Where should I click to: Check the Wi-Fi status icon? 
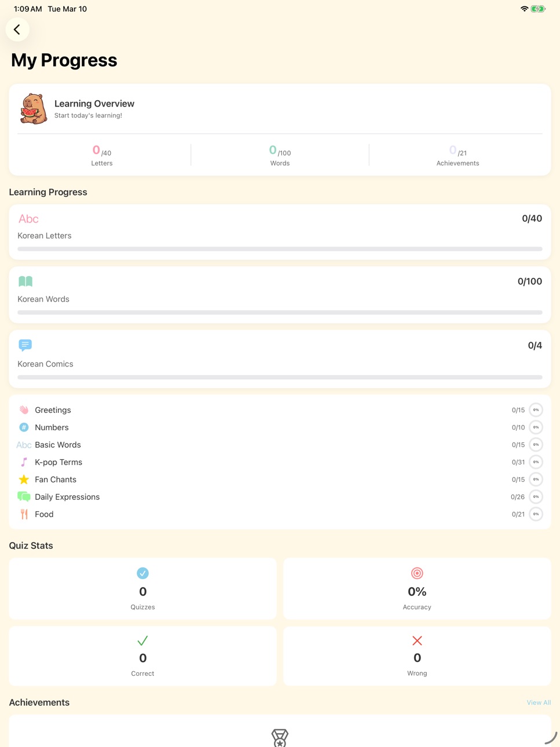[524, 9]
